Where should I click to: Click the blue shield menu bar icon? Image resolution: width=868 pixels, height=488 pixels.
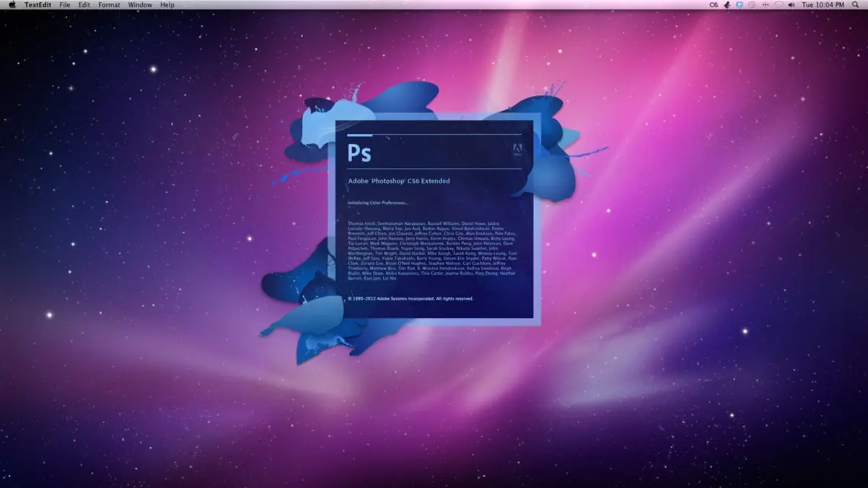pos(740,5)
